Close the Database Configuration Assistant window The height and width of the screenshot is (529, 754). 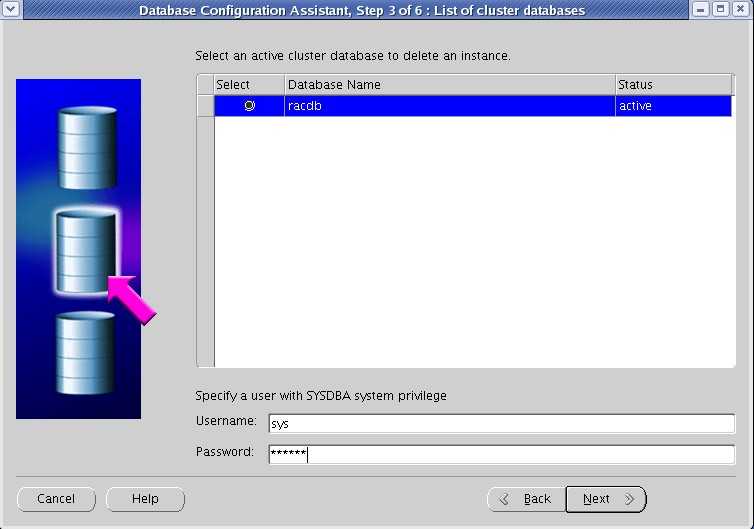(x=741, y=9)
